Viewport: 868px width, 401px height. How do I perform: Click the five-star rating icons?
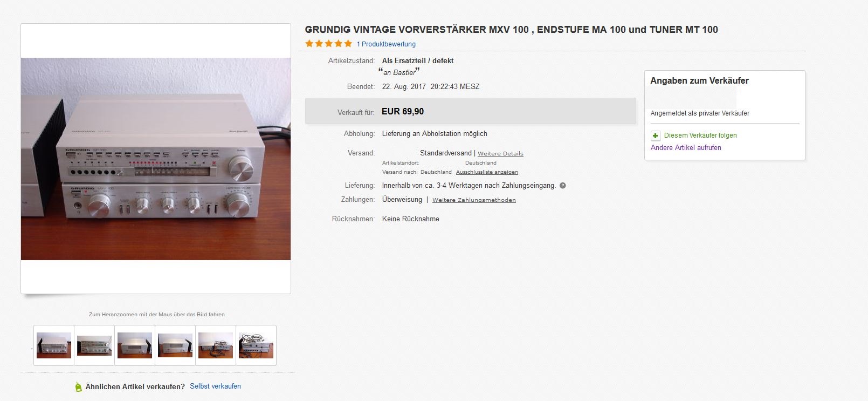coord(329,44)
